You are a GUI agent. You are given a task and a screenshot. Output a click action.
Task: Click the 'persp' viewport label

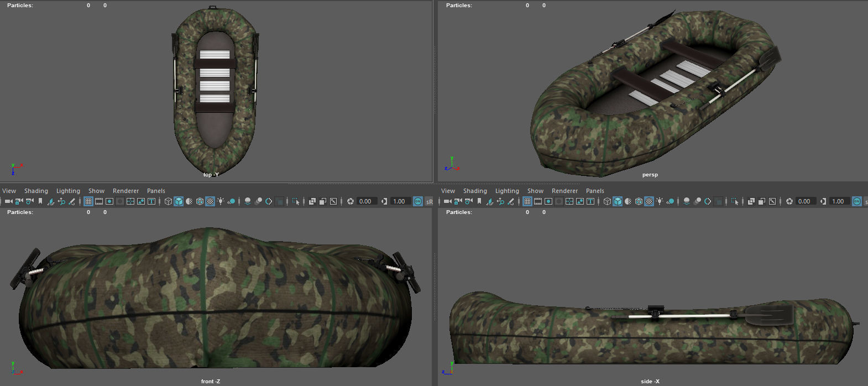coord(650,174)
